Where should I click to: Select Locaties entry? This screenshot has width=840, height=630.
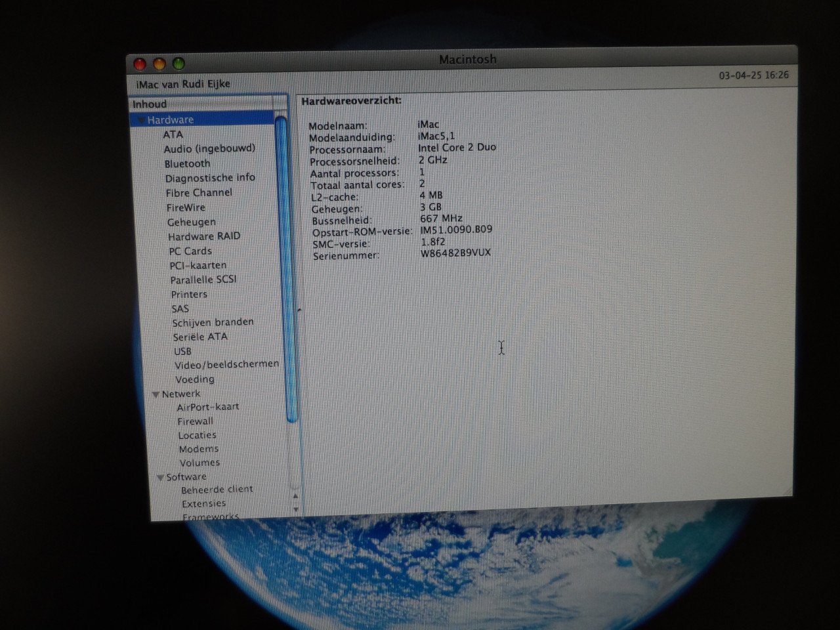(x=197, y=435)
